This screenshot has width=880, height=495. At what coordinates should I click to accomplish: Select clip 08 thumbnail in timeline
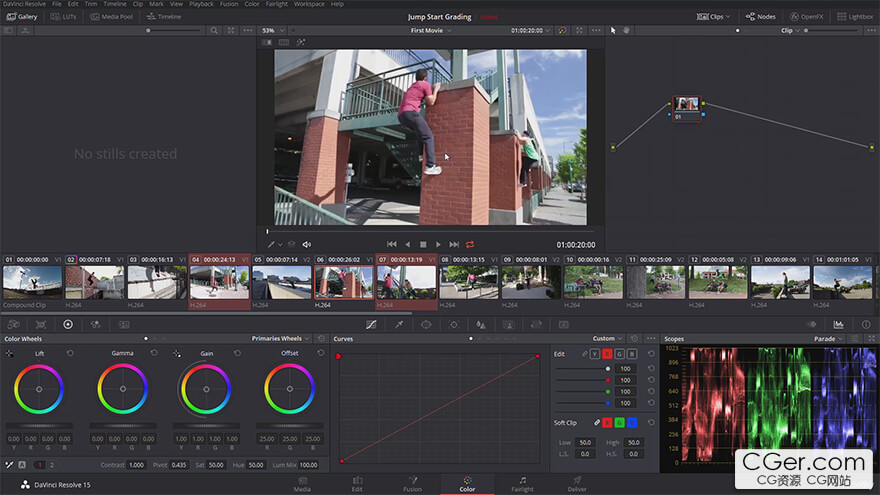click(469, 282)
